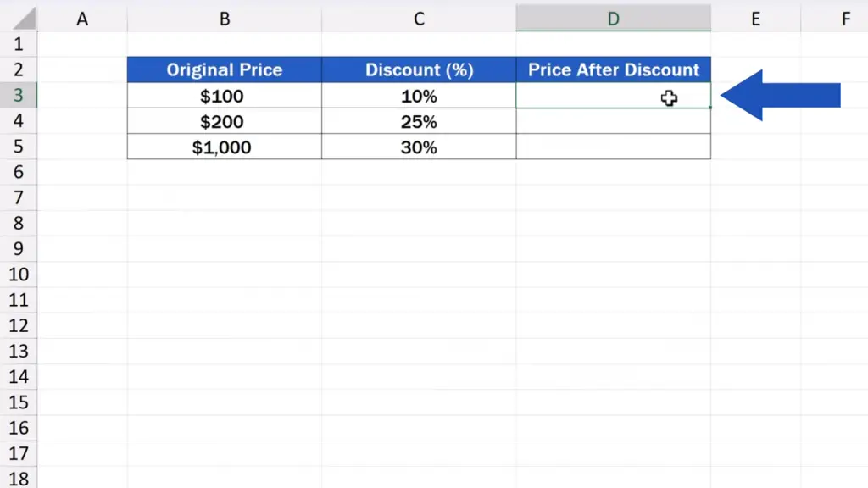Select row 3 header
868x488 pixels.
tap(19, 96)
